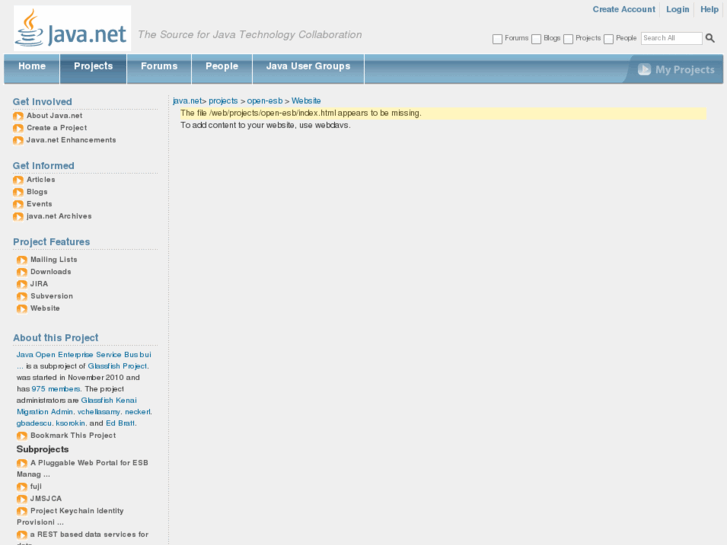727x545 pixels.
Task: Open the People tab
Action: (x=222, y=69)
